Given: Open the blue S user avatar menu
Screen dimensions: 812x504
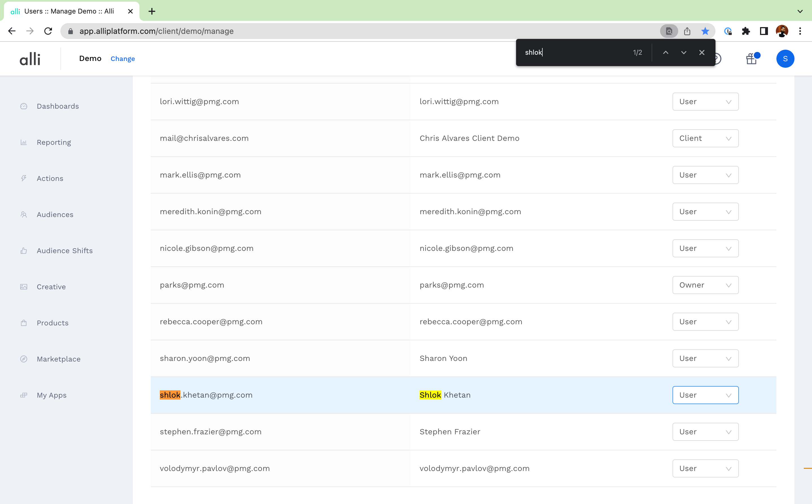Looking at the screenshot, I should coord(785,59).
